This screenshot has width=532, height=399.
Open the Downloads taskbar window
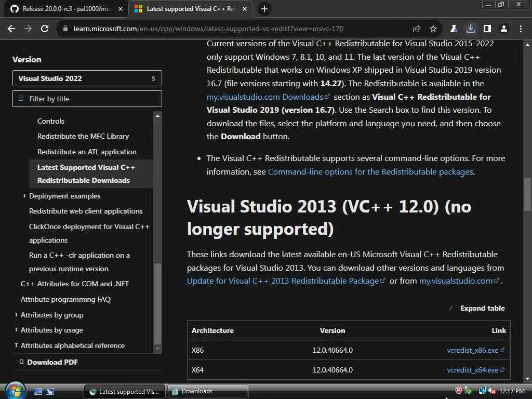pyautogui.click(x=208, y=392)
